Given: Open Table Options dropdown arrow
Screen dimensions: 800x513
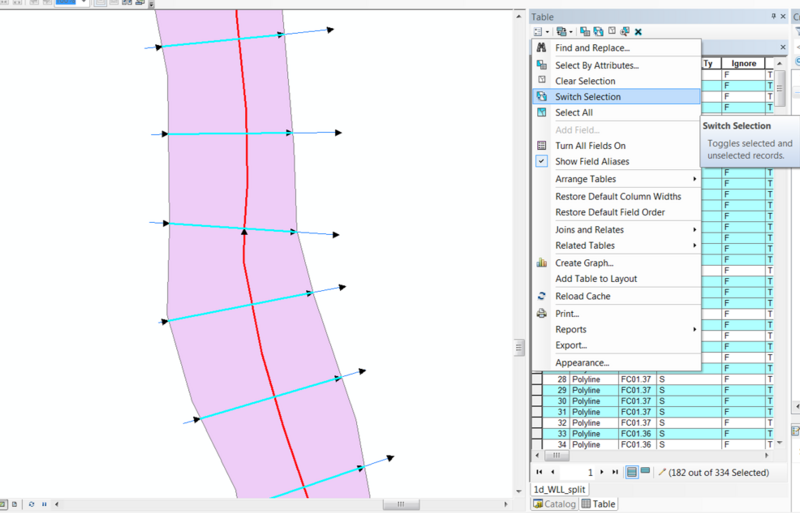Looking at the screenshot, I should (x=548, y=32).
